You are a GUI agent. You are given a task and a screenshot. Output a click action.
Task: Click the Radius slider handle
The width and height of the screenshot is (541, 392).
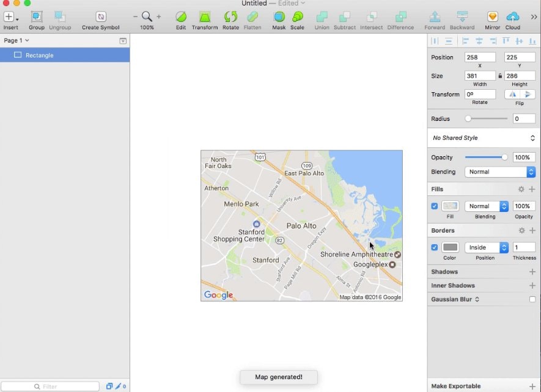pos(468,118)
